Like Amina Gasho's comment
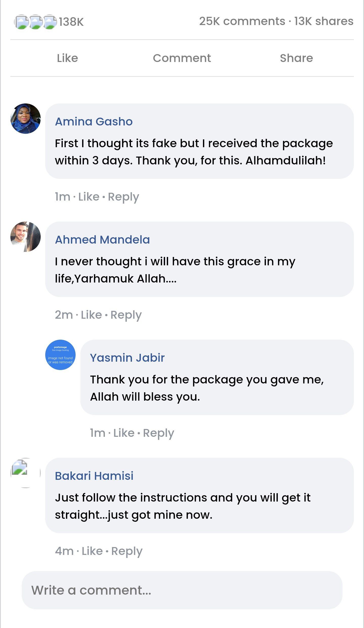364x628 pixels. coord(89,197)
